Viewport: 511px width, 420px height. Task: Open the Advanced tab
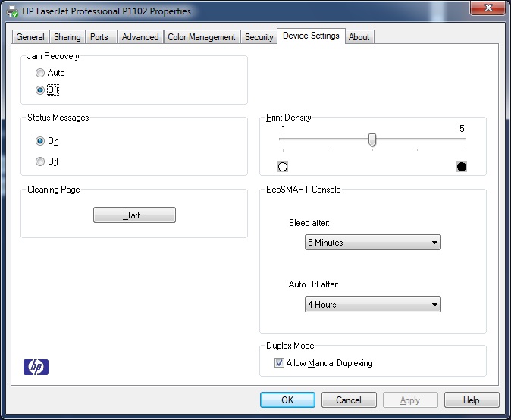[140, 37]
